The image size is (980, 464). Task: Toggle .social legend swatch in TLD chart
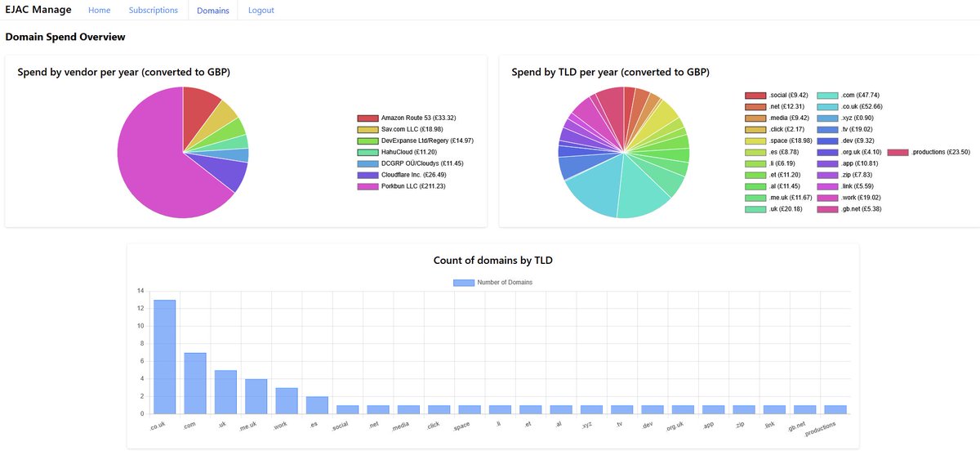point(755,96)
